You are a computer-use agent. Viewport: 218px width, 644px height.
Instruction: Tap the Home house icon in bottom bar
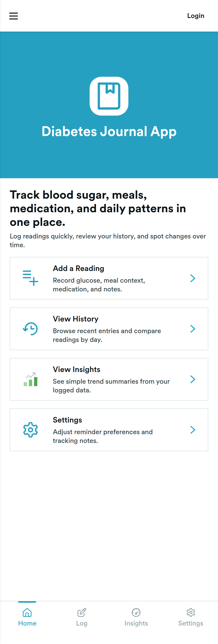27,612
